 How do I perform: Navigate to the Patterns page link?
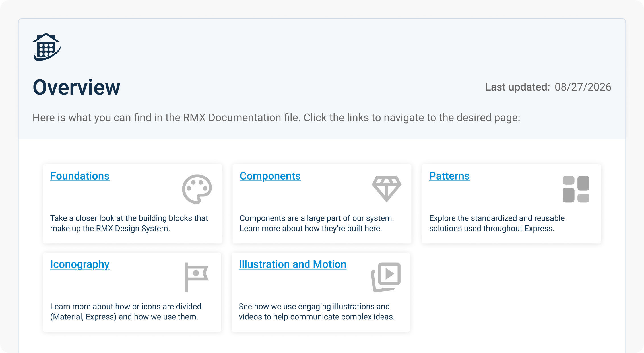[449, 176]
